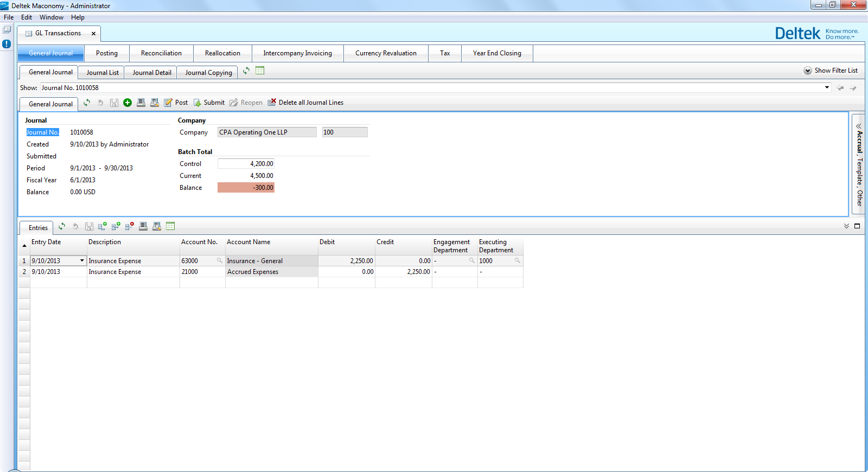
Task: Open the Entry Date dropdown on row 1
Action: point(82,261)
